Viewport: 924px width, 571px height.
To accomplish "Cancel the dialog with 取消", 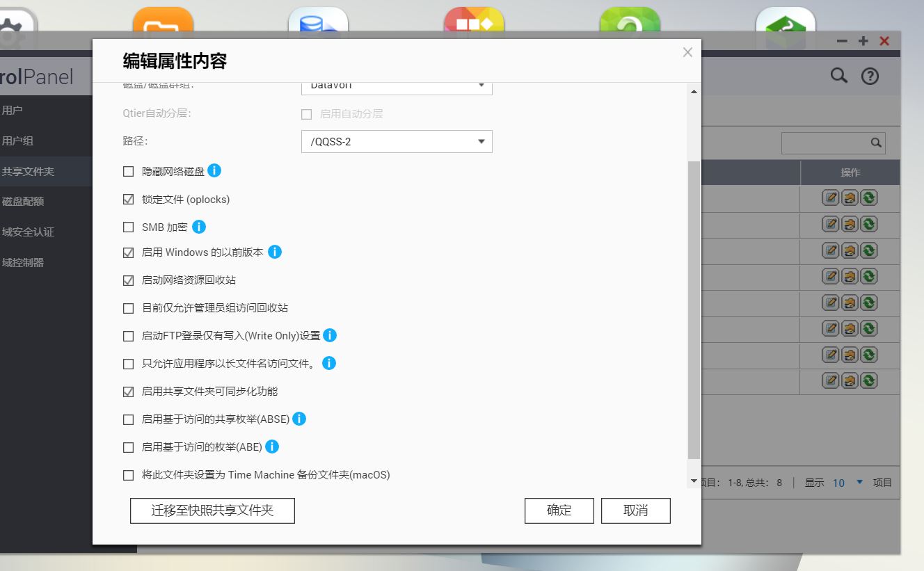I will pyautogui.click(x=636, y=510).
